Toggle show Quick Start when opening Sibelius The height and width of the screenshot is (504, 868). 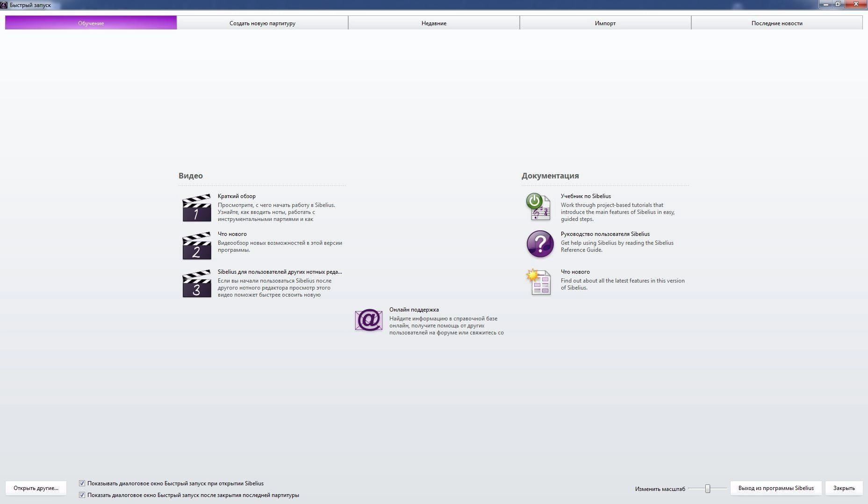point(82,483)
